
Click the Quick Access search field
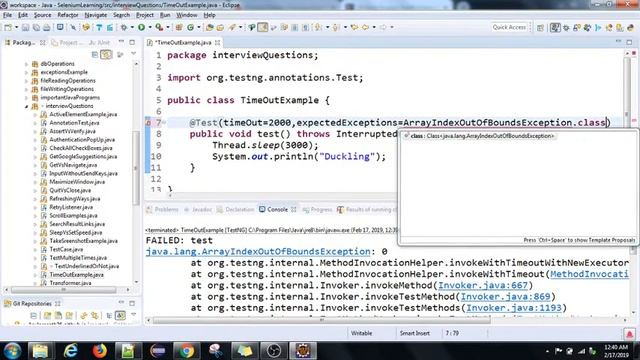pyautogui.click(x=509, y=27)
